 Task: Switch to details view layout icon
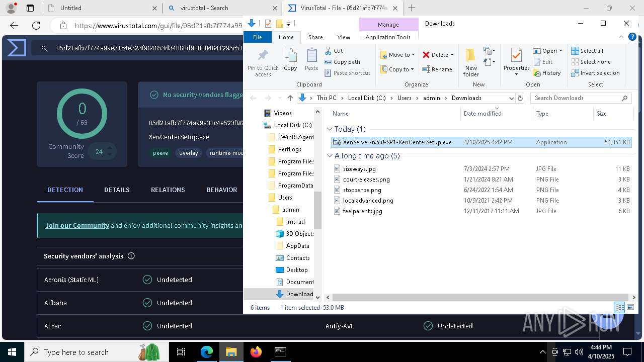[620, 307]
